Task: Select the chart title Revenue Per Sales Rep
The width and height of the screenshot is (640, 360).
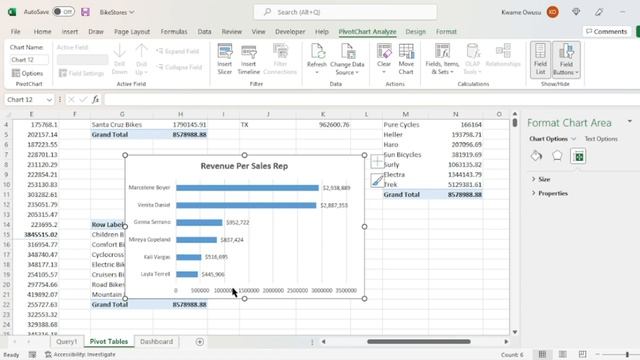Action: pos(244,166)
